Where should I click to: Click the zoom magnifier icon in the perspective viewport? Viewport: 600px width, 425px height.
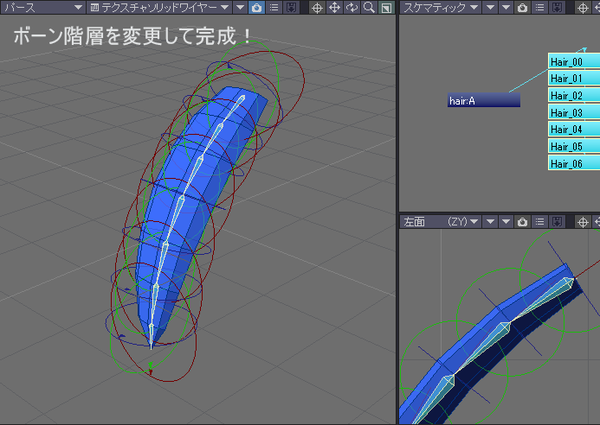pyautogui.click(x=369, y=8)
